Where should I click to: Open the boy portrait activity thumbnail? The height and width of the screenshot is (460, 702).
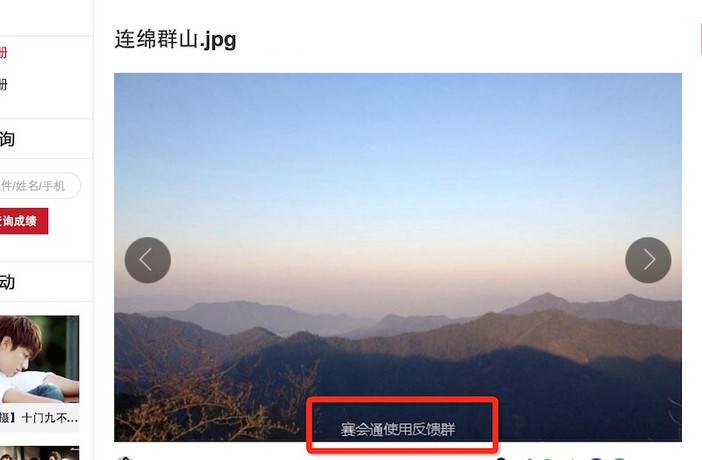pos(39,359)
